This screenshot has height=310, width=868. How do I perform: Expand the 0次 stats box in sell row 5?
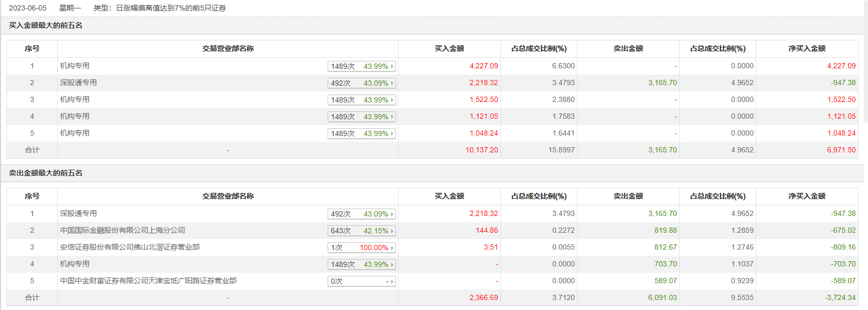[x=361, y=281]
